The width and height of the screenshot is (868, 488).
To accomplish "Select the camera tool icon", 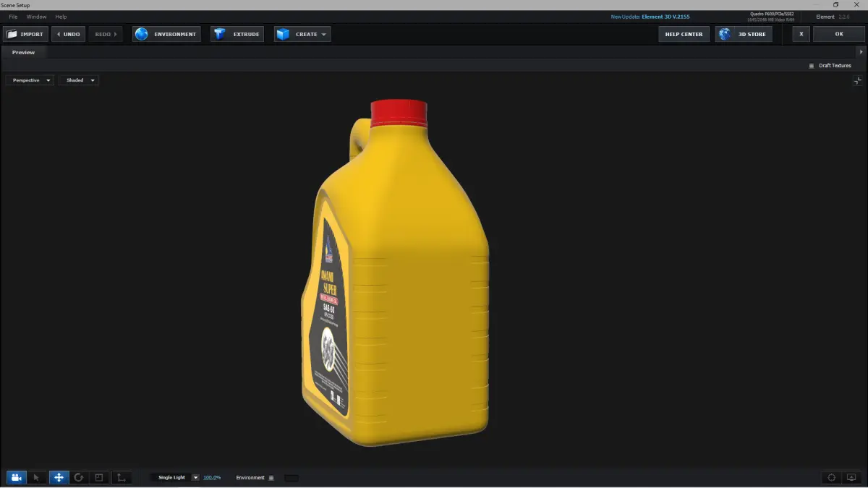I will tap(17, 478).
